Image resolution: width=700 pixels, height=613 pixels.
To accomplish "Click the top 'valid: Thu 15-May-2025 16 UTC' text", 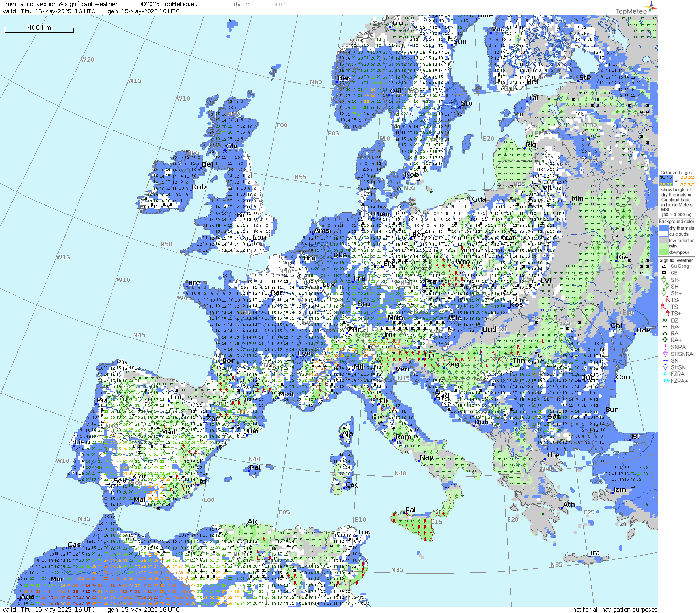I will click(49, 11).
